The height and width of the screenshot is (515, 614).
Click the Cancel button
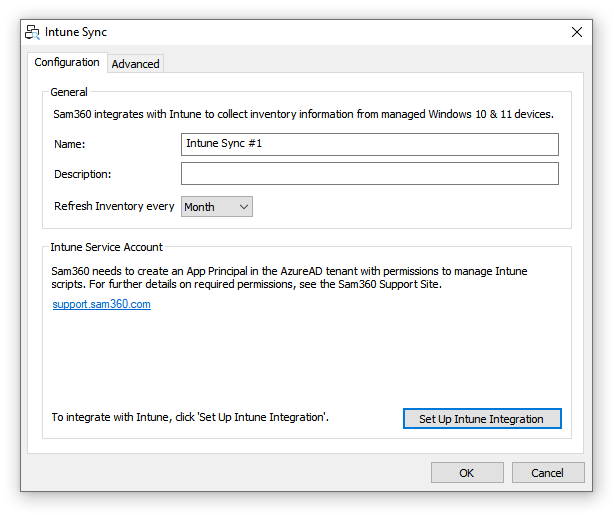tap(547, 473)
